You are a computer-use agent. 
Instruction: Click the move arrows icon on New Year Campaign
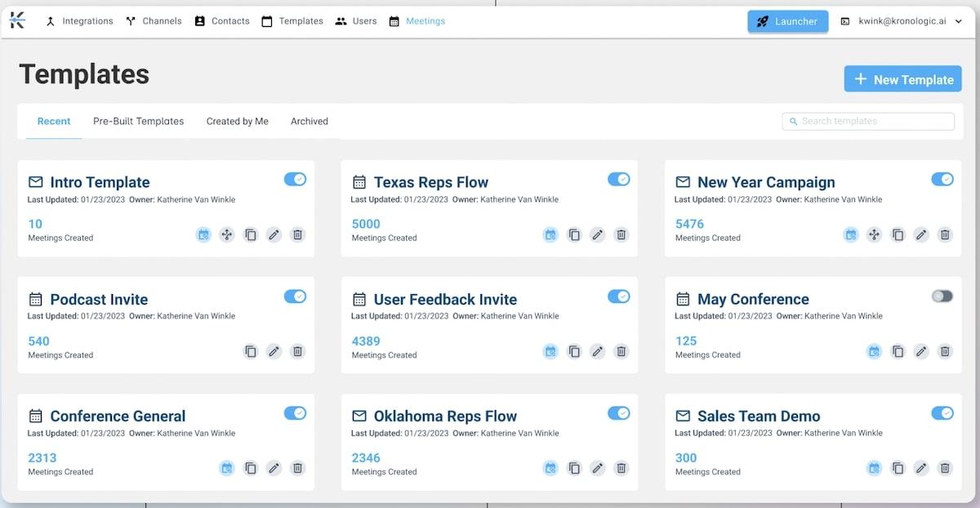click(874, 235)
